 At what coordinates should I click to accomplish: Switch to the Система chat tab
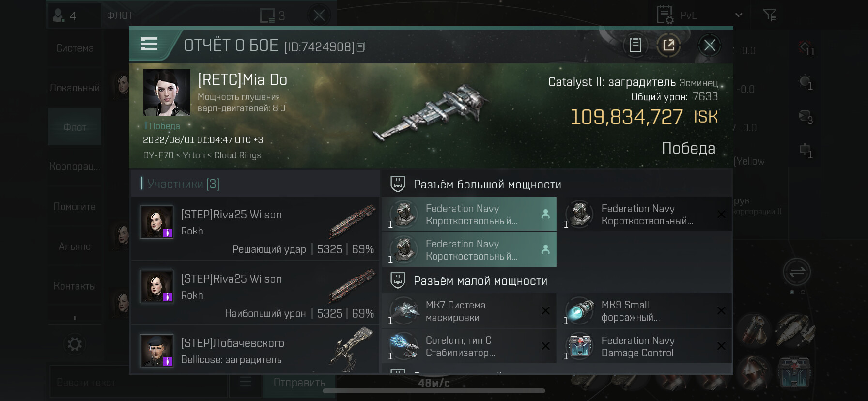(x=75, y=48)
